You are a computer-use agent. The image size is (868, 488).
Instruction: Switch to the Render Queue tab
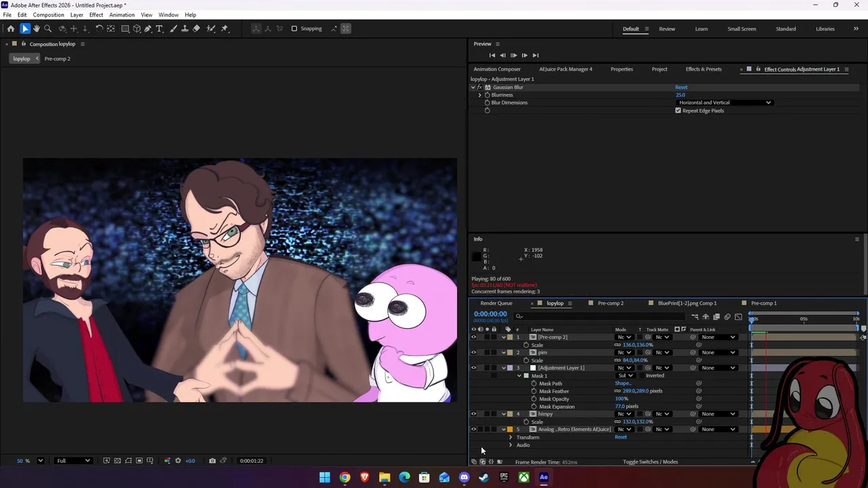[x=496, y=304]
